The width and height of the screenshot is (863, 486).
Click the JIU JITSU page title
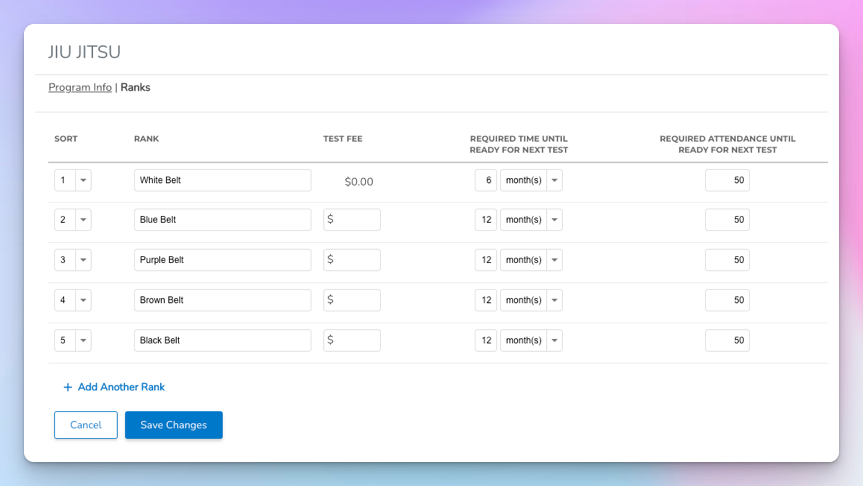(x=84, y=52)
